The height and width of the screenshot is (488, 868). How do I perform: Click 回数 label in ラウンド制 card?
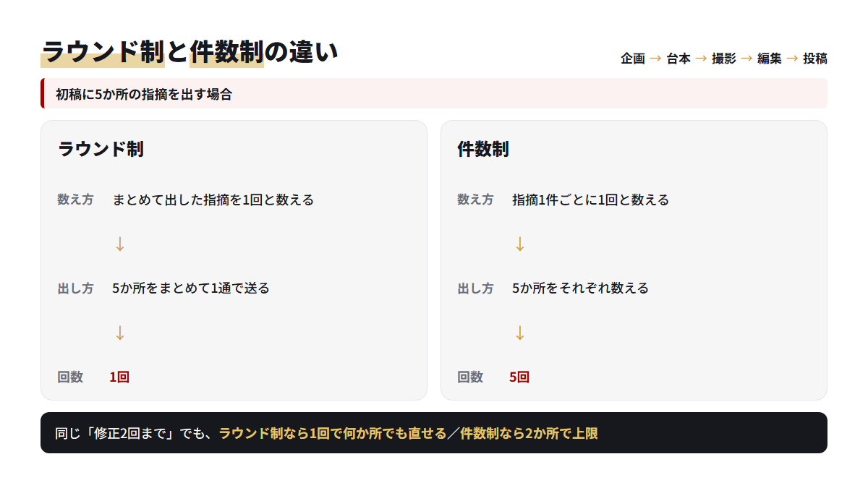[70, 377]
